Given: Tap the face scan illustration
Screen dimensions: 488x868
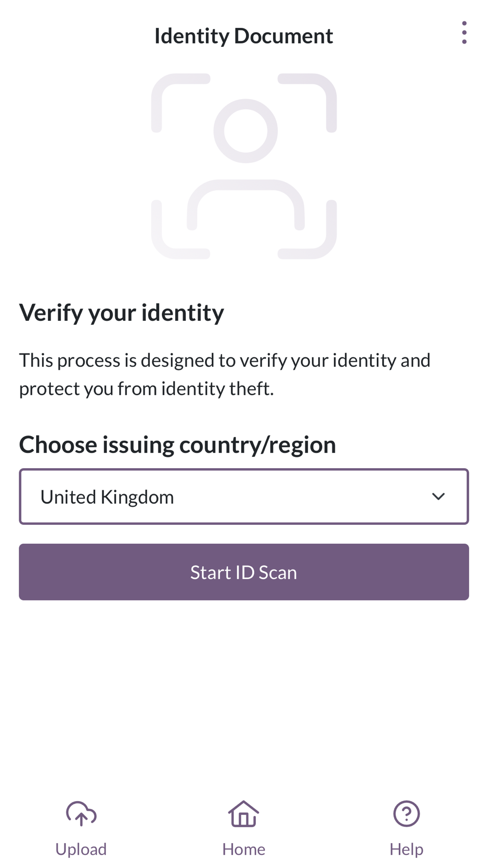Looking at the screenshot, I should coord(244,166).
